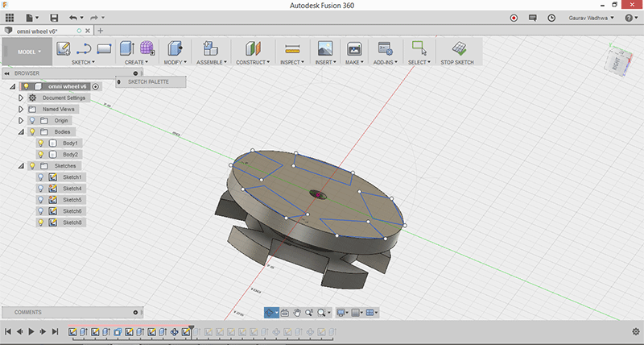Click the Measure icon under Inspect
The image size is (644, 345).
[293, 48]
